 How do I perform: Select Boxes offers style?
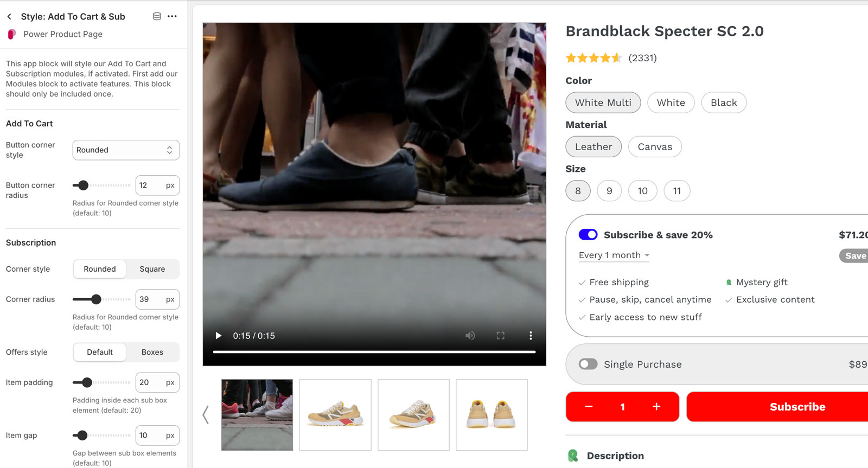[152, 352]
